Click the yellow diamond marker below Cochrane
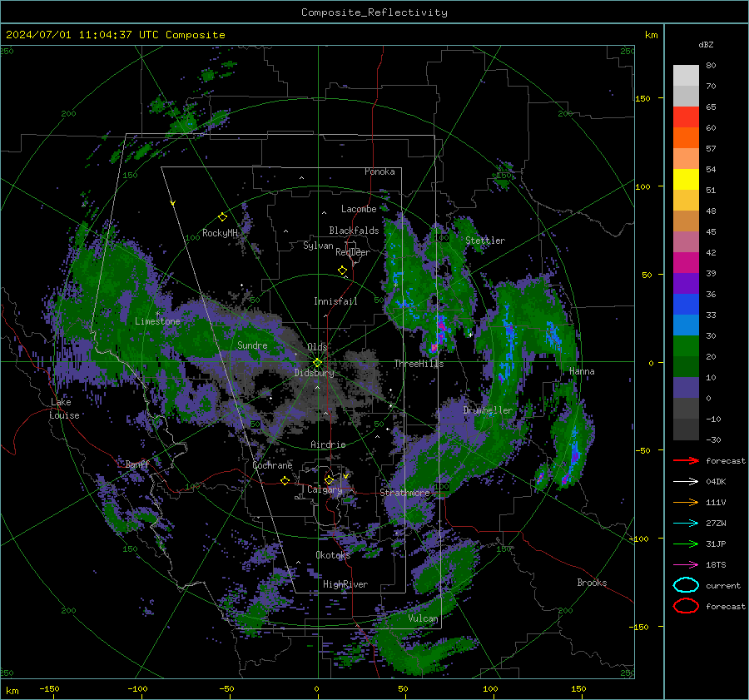749x700 pixels. pyautogui.click(x=285, y=480)
